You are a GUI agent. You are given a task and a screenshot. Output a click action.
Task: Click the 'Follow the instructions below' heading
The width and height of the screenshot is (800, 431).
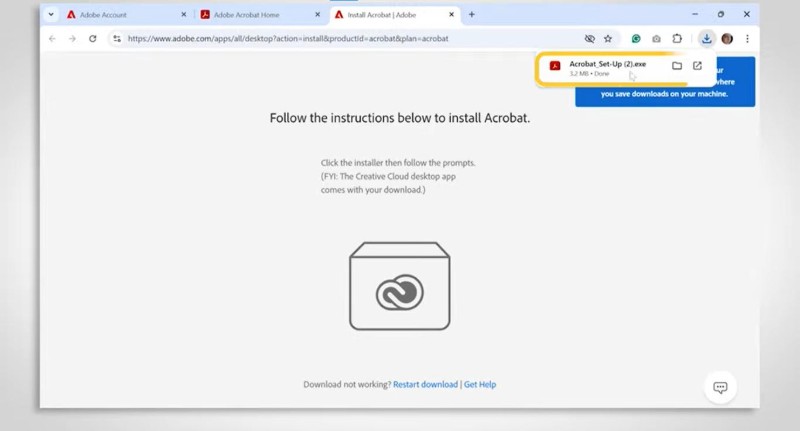coord(399,118)
